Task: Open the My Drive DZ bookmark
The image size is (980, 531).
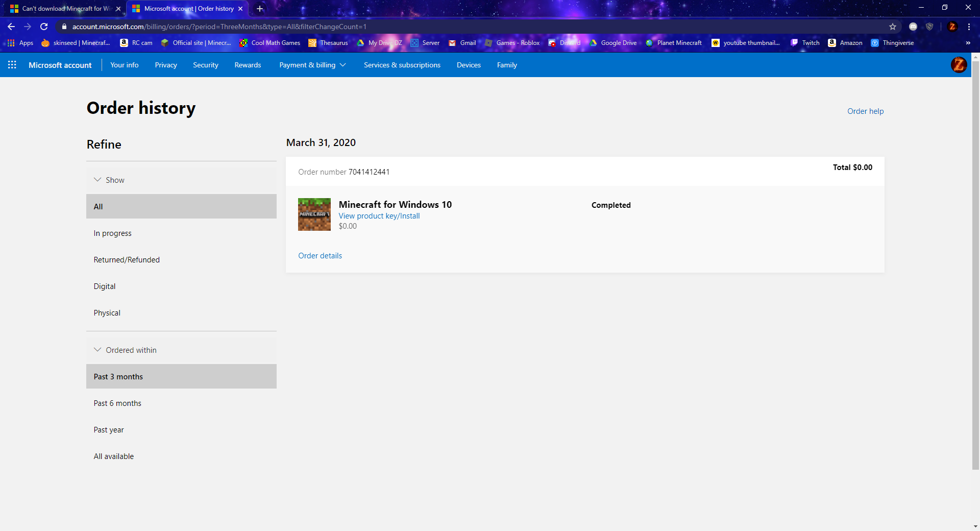Action: 379,43
